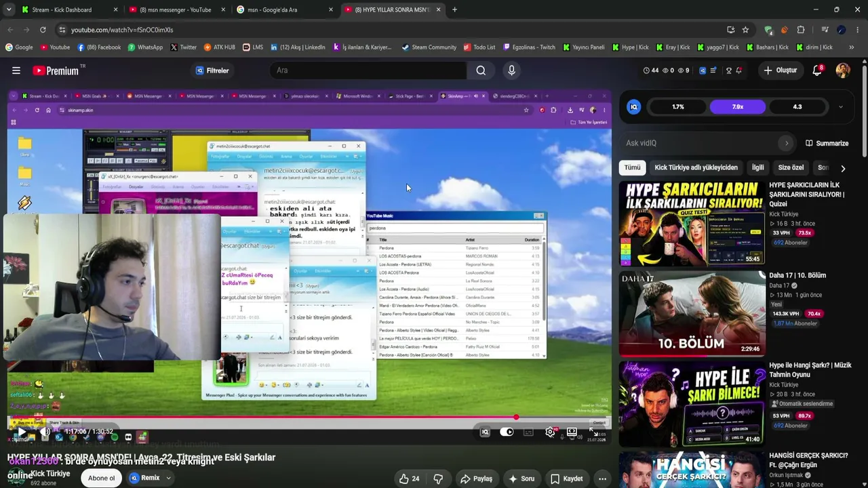868x488 pixels.
Task: Open video settings gear
Action: tap(550, 432)
